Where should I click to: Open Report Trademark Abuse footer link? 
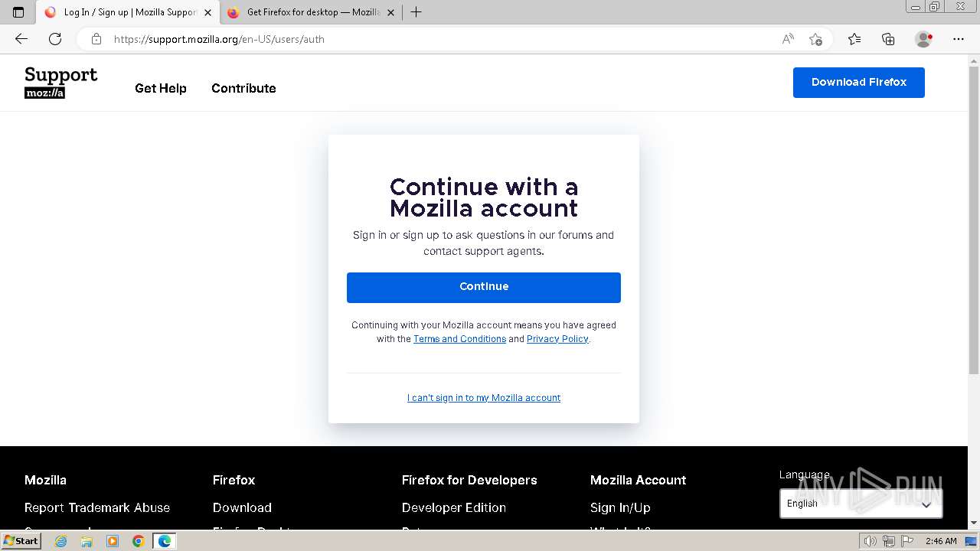pos(97,507)
